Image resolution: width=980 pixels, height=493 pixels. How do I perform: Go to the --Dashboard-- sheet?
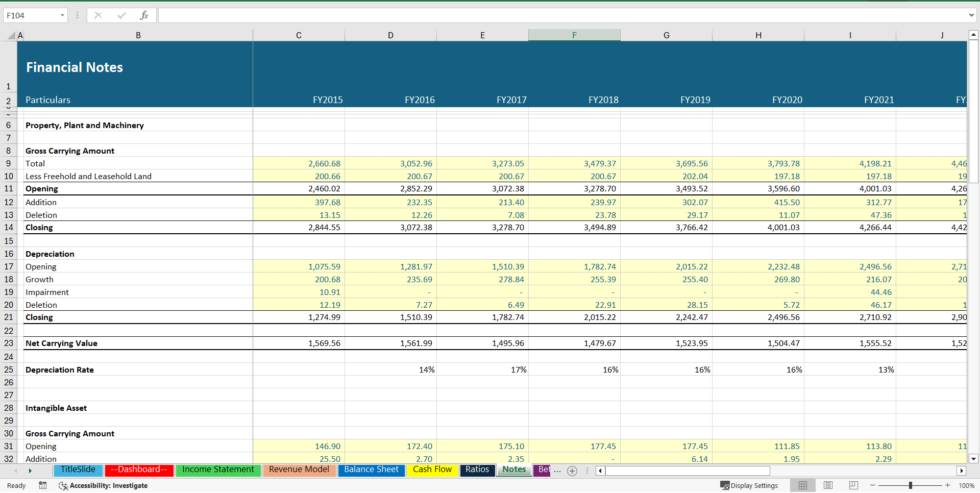point(139,470)
